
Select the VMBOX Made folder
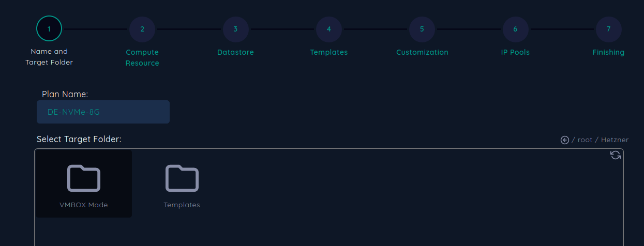[84, 184]
